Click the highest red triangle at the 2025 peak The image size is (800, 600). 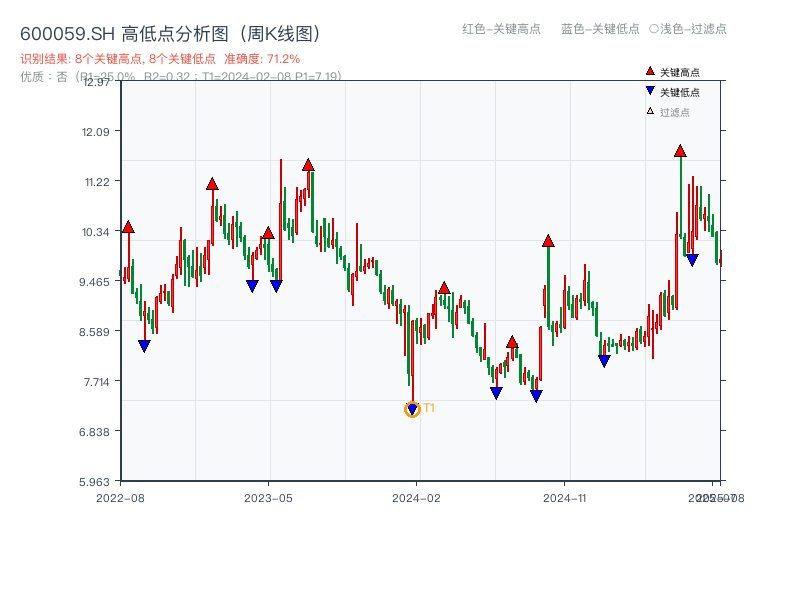tap(679, 152)
